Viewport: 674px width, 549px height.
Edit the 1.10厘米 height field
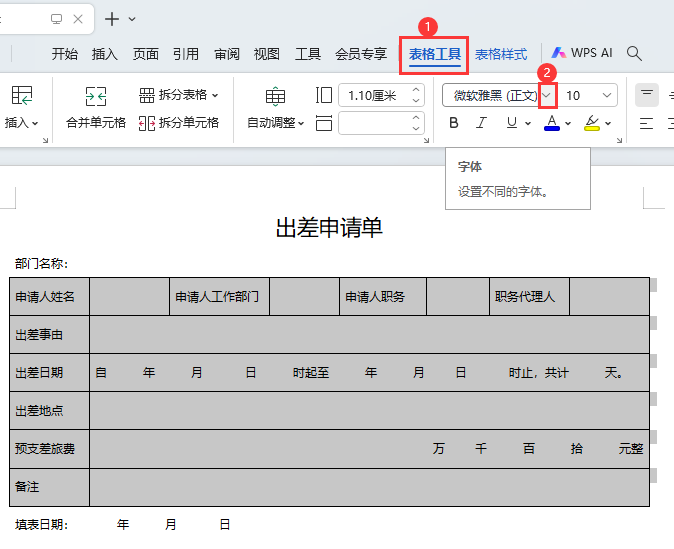point(373,95)
